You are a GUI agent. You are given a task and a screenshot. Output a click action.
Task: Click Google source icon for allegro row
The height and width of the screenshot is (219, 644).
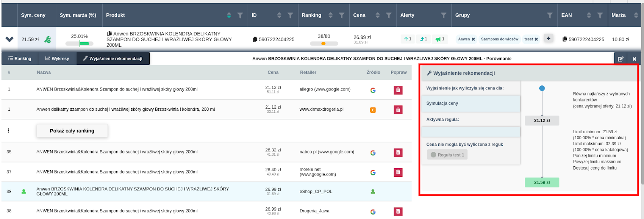point(373,90)
